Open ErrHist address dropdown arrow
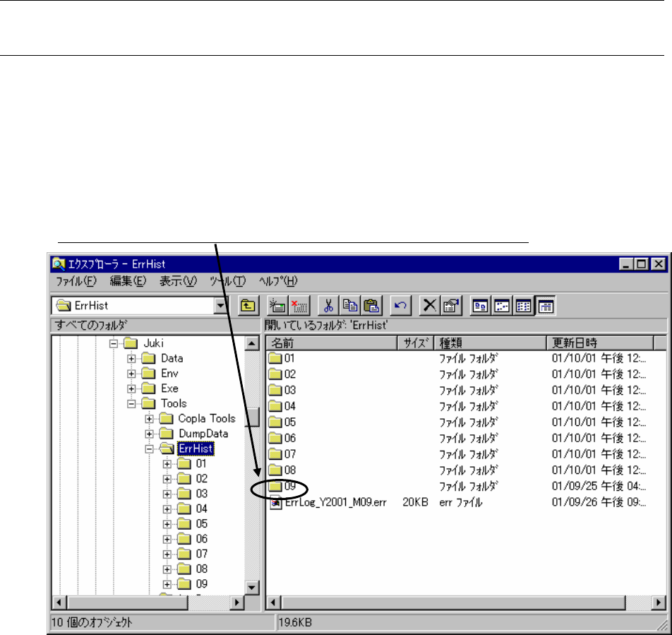Viewport: 672px width, 635px height. pos(220,306)
